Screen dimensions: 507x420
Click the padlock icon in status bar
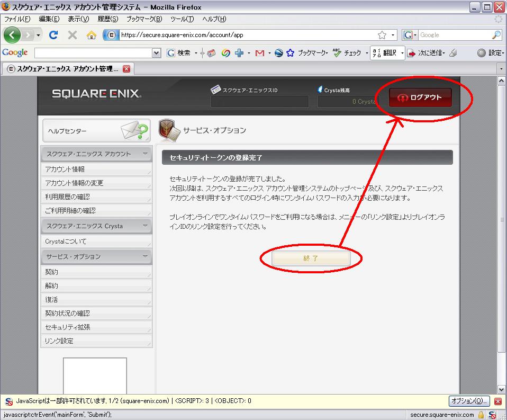point(481,415)
